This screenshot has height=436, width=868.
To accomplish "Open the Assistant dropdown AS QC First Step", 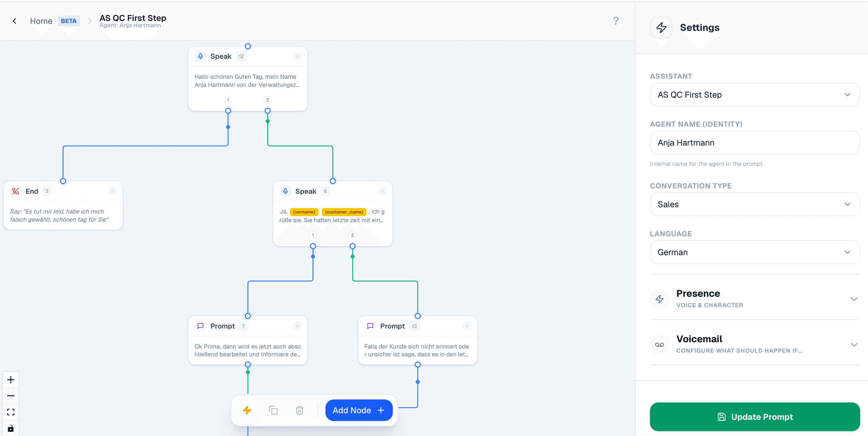I will click(x=755, y=95).
